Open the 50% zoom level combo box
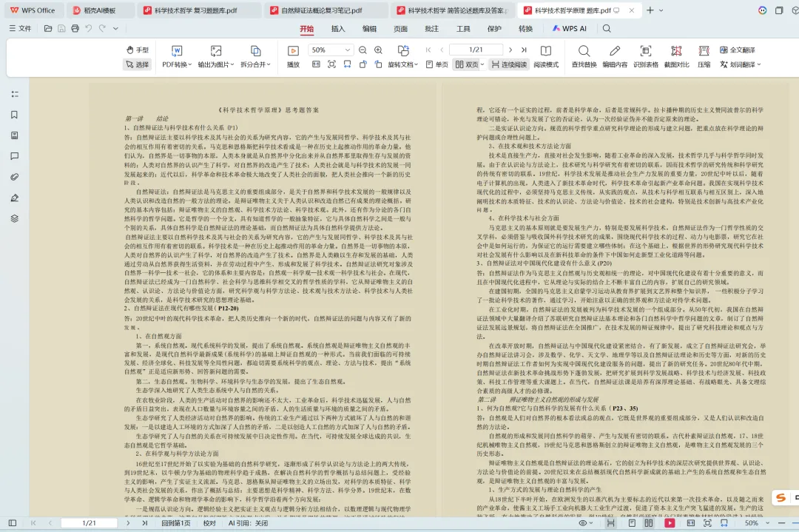This screenshot has width=799, height=532. (x=330, y=50)
